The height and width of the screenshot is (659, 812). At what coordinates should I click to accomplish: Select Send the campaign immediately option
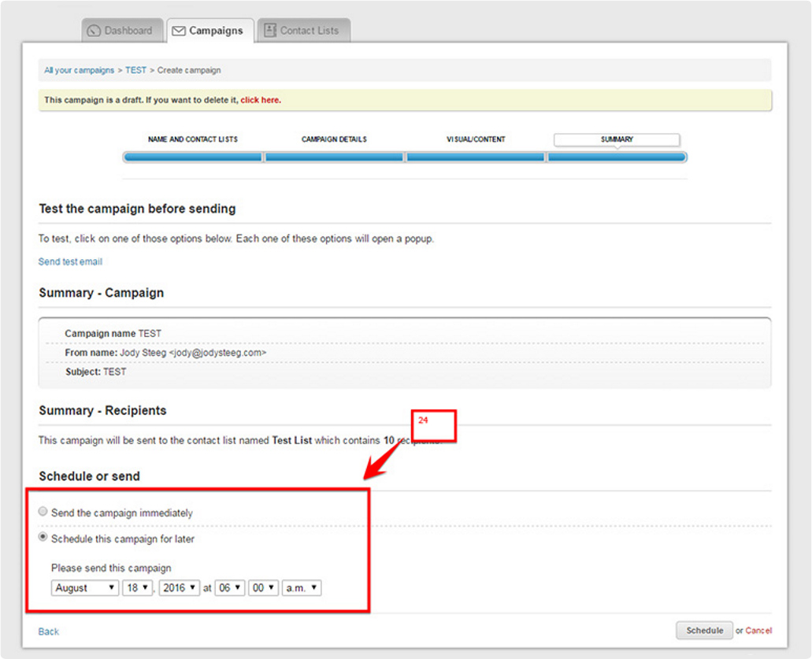(43, 512)
